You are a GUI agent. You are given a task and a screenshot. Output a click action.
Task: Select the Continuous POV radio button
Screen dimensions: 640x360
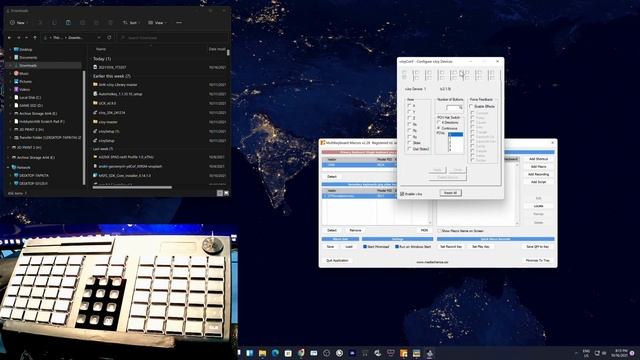tap(439, 128)
